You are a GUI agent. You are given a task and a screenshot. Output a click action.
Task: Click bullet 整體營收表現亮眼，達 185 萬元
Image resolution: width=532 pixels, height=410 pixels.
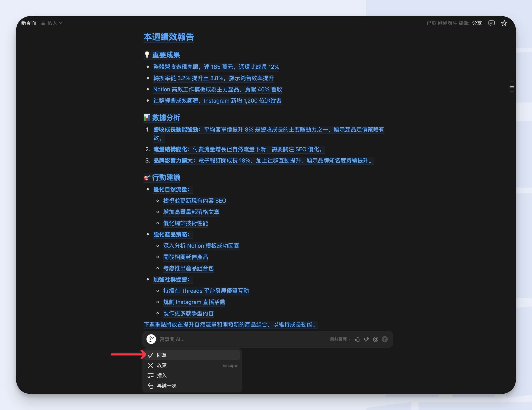click(216, 67)
